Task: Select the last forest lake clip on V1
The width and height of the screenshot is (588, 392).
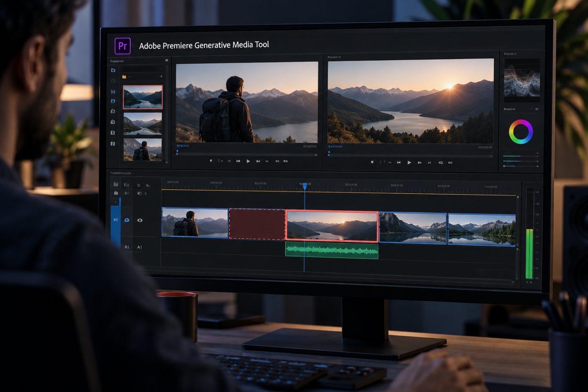Action: (x=482, y=229)
